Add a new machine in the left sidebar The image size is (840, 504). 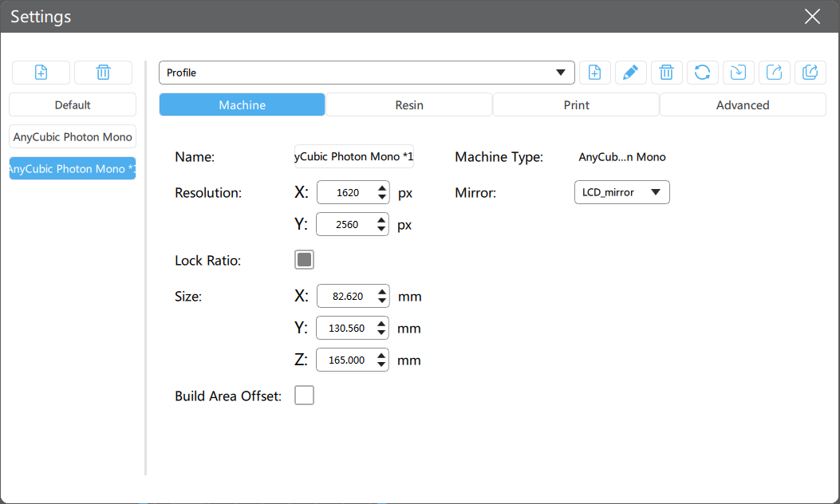pyautogui.click(x=41, y=73)
